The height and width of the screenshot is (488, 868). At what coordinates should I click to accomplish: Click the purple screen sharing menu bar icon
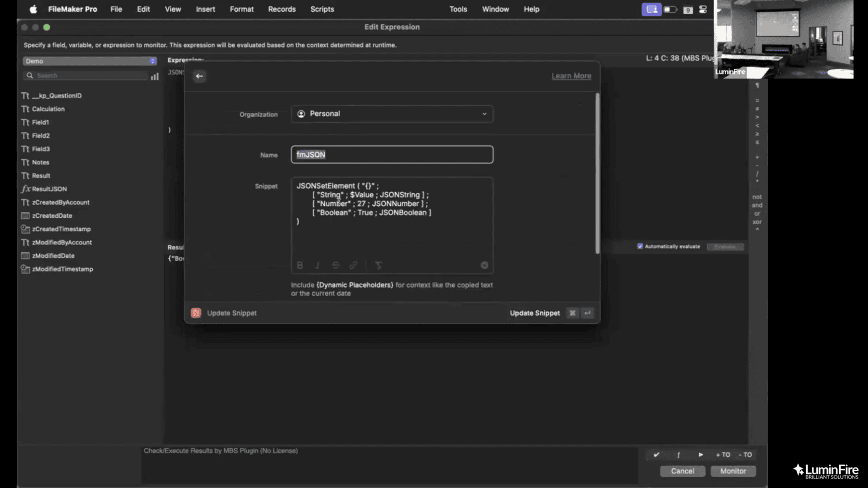652,9
